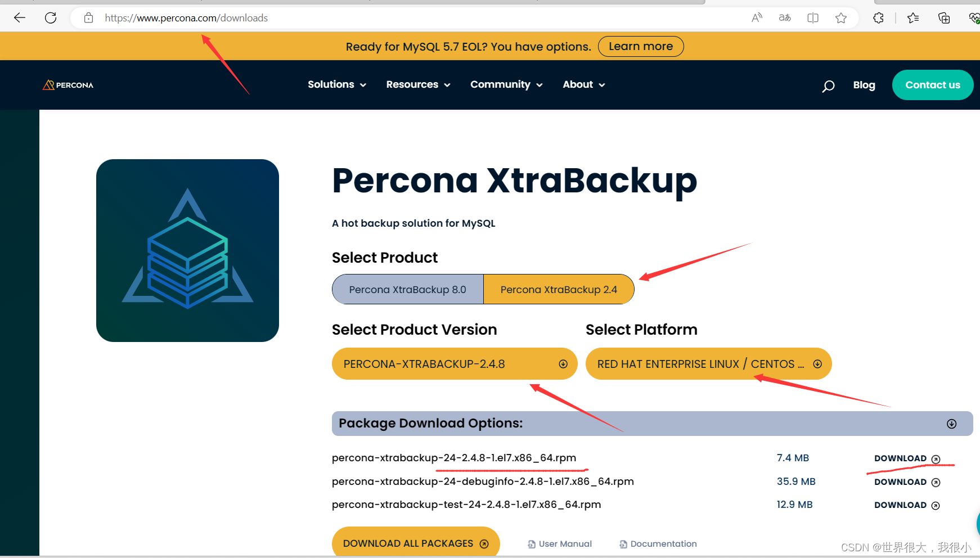The height and width of the screenshot is (558, 980).
Task: Expand the About menu
Action: point(584,84)
